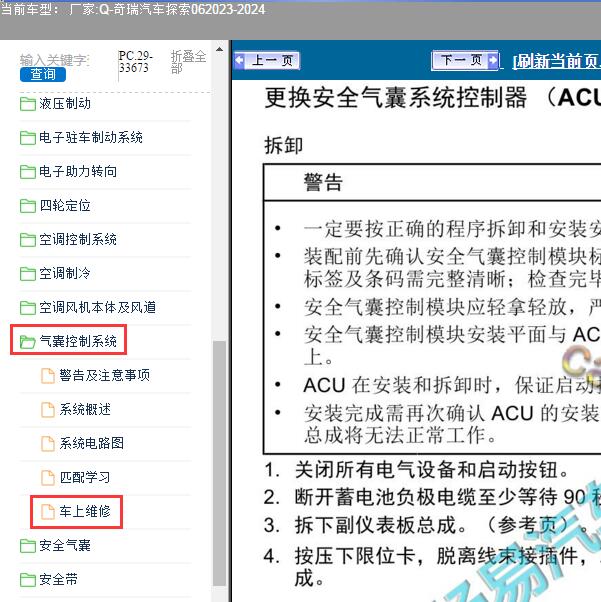
Task: Click step 1 关闭所有电气设备和启动按钮
Action: pos(417,470)
